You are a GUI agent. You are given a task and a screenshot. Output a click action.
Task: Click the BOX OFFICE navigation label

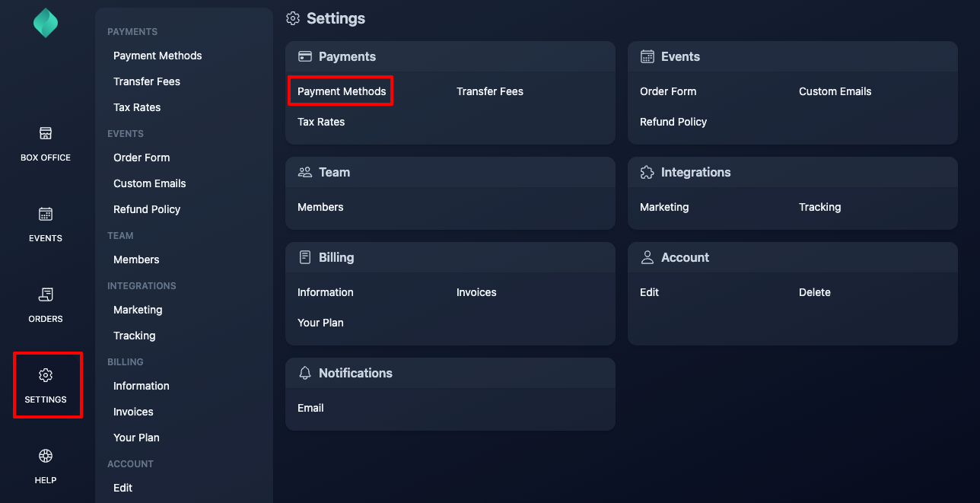46,158
